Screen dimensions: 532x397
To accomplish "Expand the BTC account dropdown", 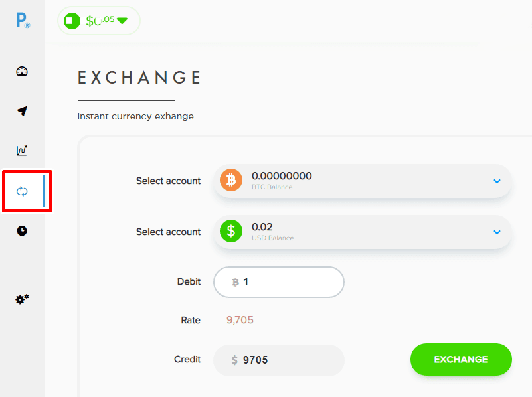I will (497, 180).
